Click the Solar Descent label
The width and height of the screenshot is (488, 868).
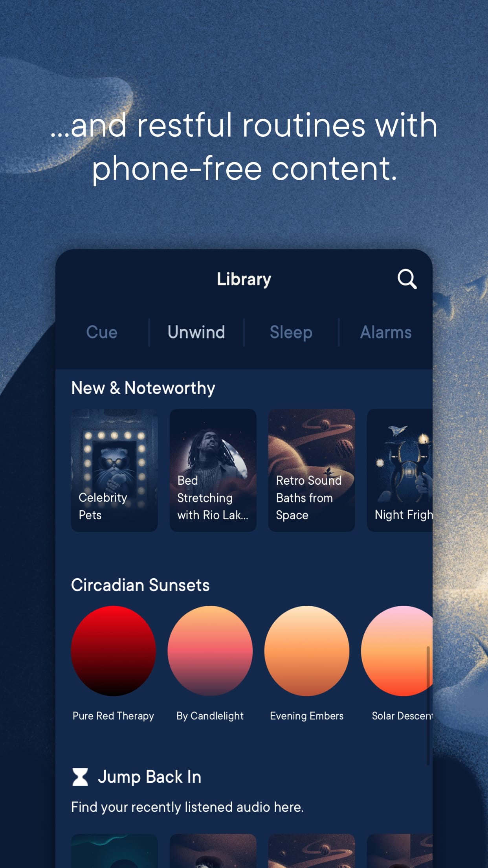click(402, 716)
